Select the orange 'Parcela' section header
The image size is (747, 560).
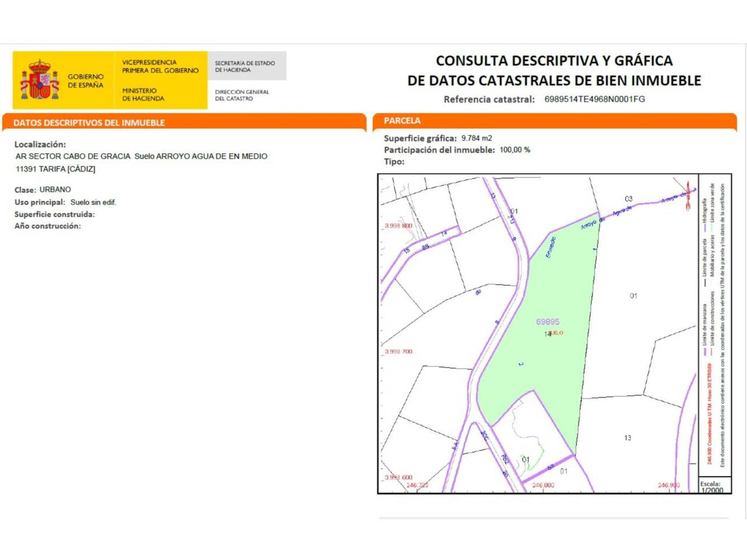coord(402,121)
